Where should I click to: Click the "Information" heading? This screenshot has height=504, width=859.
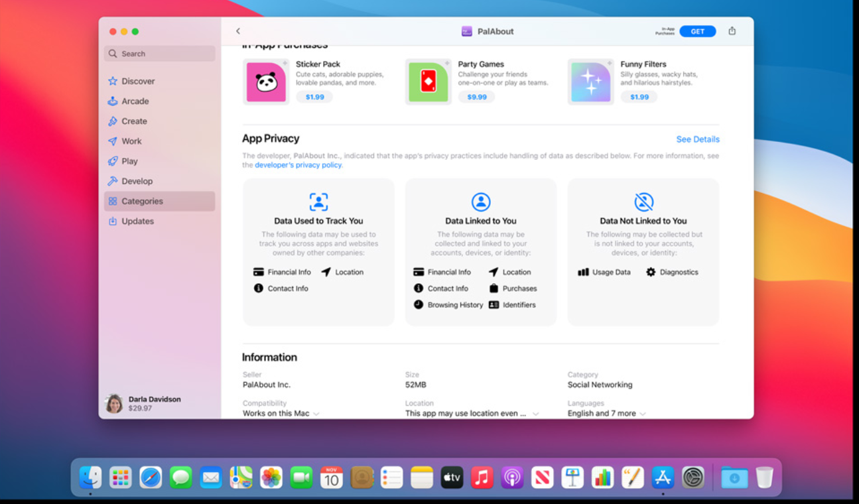coord(269,357)
